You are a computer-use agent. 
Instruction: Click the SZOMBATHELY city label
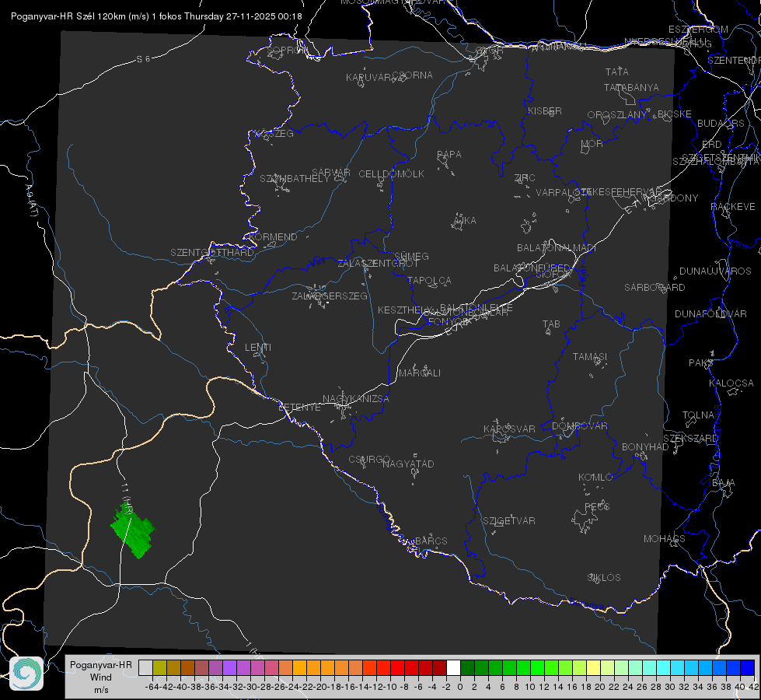pyautogui.click(x=295, y=179)
